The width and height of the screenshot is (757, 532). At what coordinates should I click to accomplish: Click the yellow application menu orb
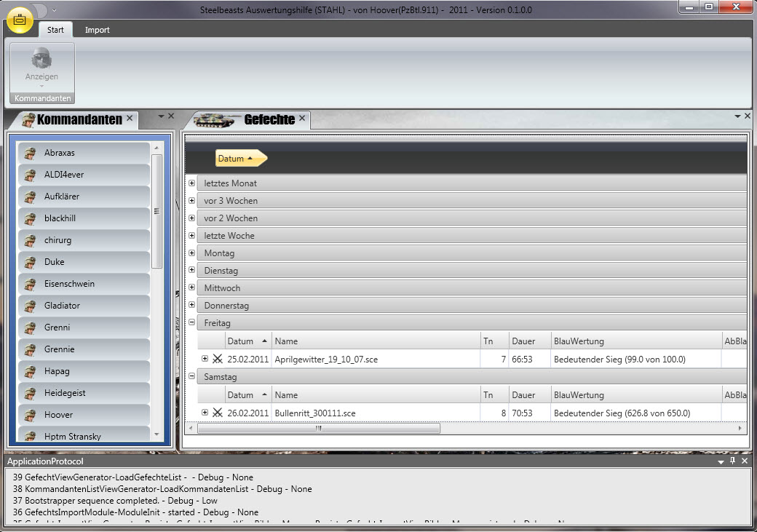[x=20, y=20]
